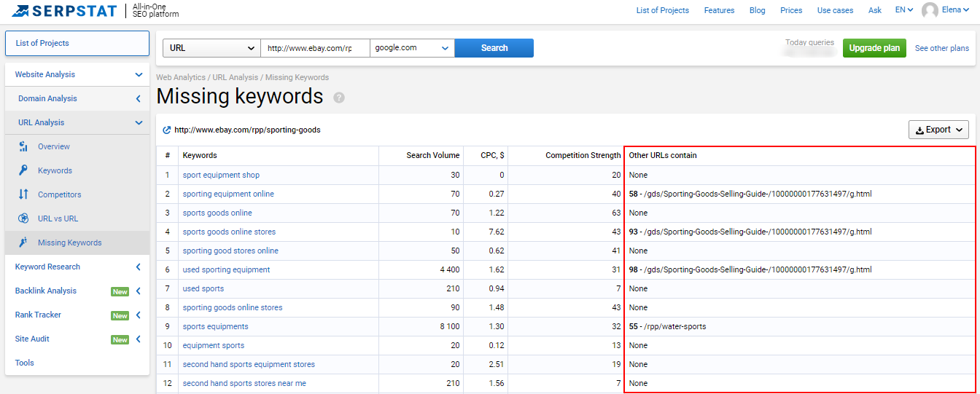This screenshot has height=394, width=980.
Task: Sort by Competition Strength column header
Action: (583, 155)
